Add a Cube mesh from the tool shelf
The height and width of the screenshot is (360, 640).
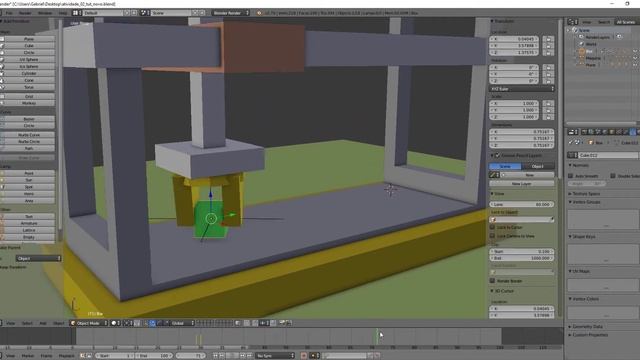29,46
